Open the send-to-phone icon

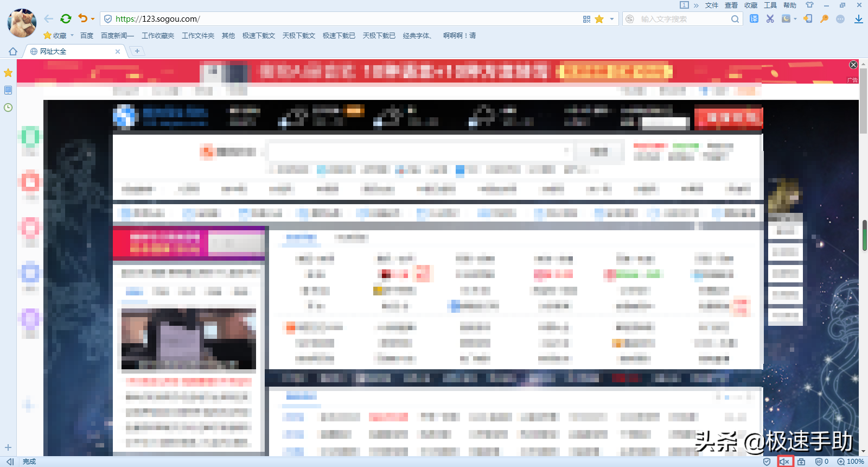point(808,19)
